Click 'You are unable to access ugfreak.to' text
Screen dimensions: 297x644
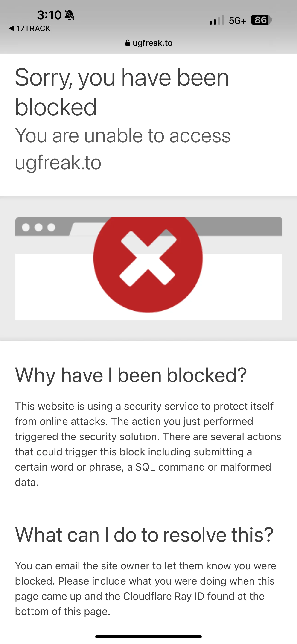click(x=123, y=149)
